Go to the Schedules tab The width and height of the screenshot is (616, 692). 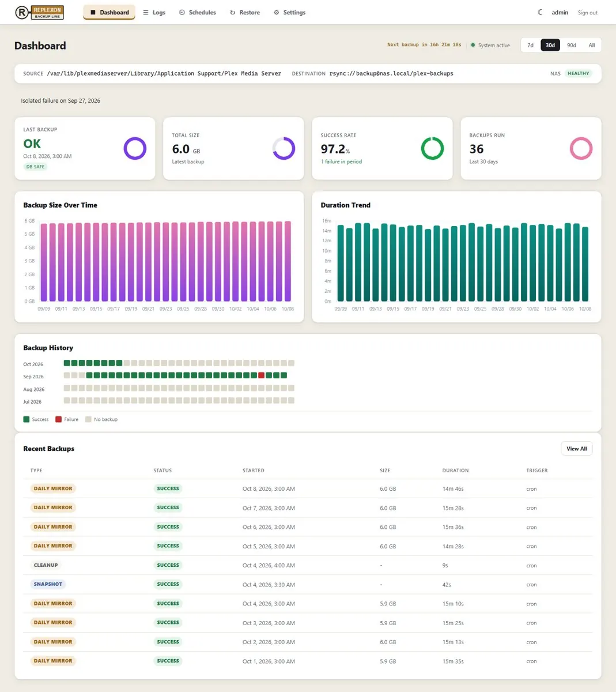[x=198, y=12]
